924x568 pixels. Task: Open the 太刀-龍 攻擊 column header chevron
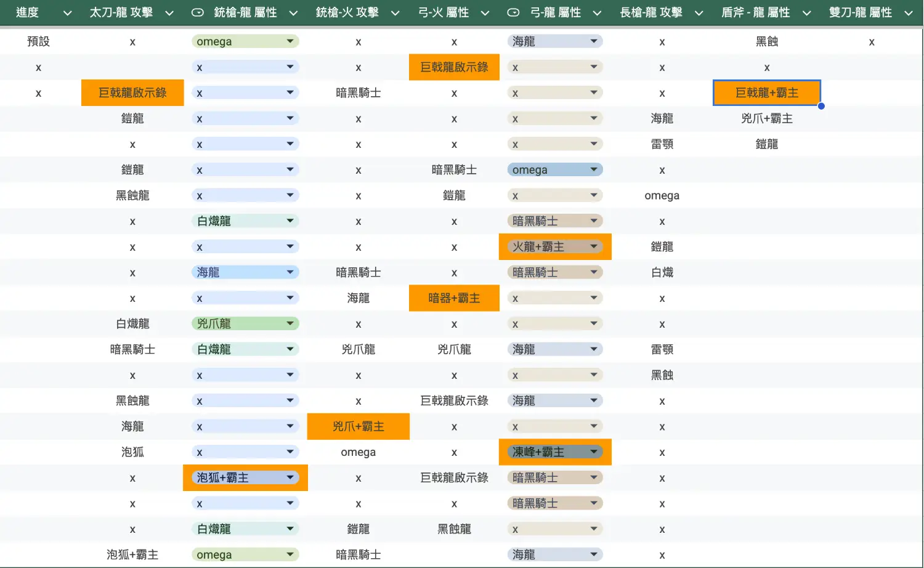click(169, 13)
